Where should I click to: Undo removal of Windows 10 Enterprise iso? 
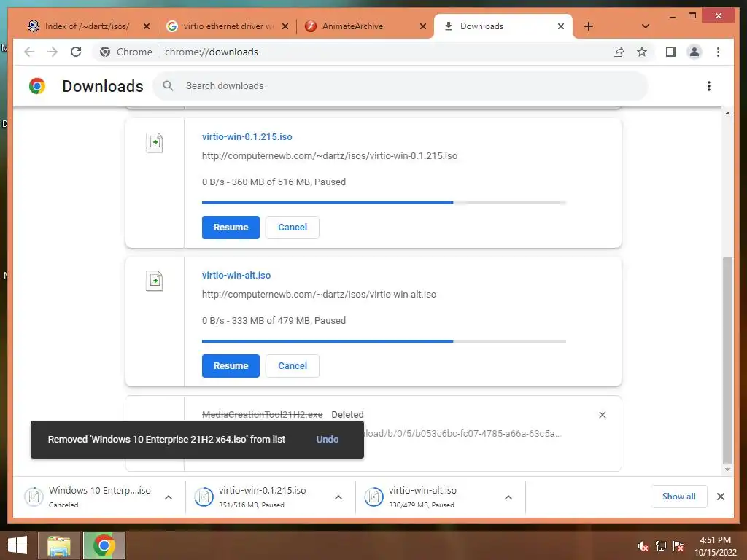tap(328, 439)
